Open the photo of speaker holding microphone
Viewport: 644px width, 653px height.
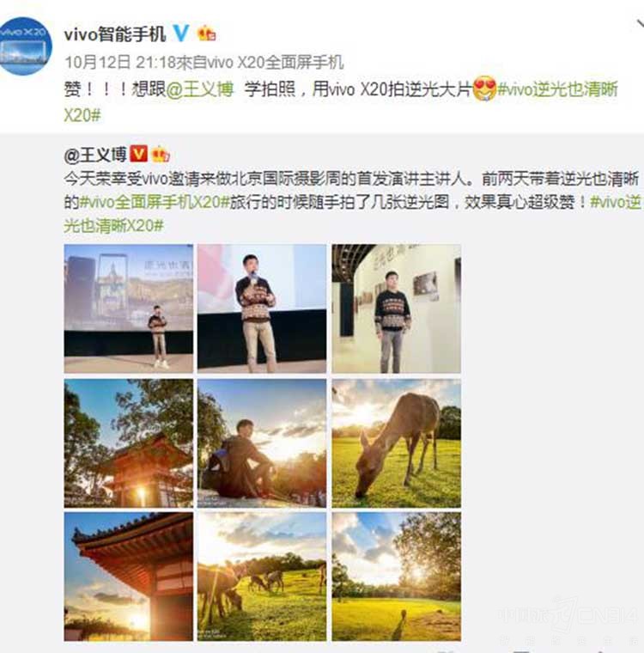[262, 308]
